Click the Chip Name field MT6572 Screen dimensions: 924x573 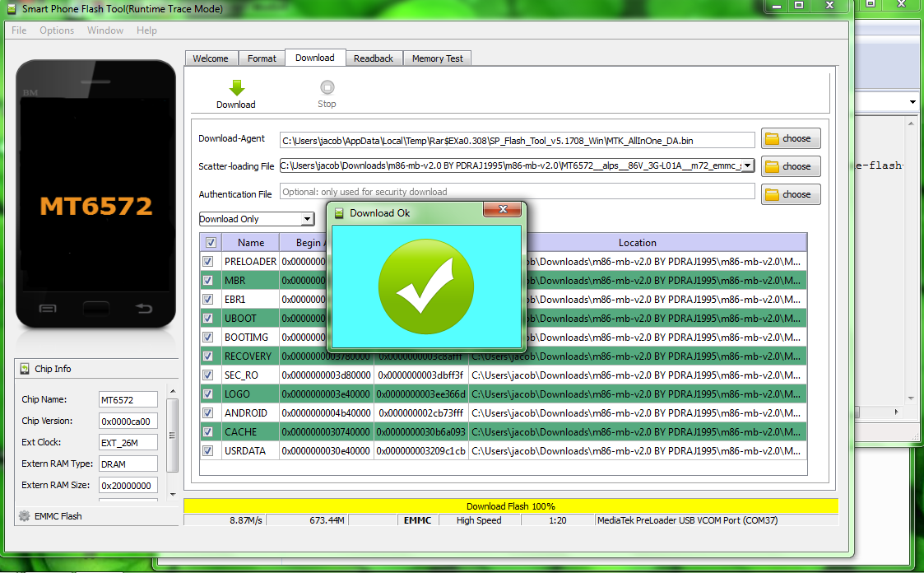point(128,399)
